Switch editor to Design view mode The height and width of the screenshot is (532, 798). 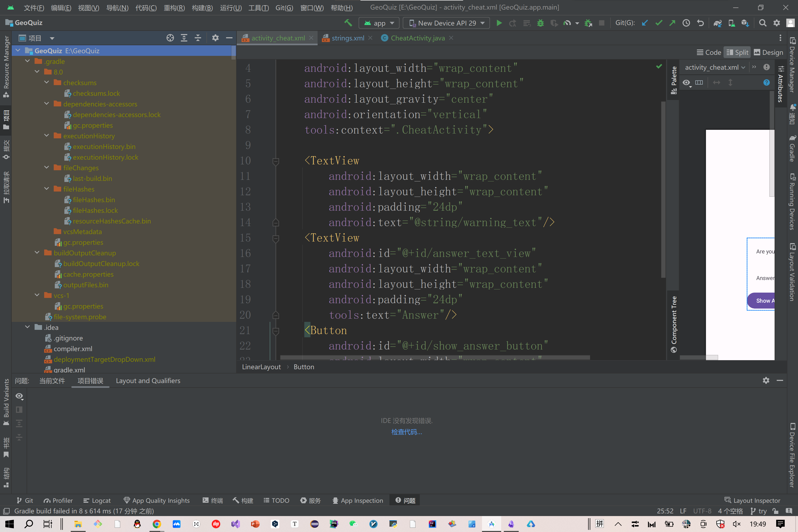pyautogui.click(x=768, y=52)
